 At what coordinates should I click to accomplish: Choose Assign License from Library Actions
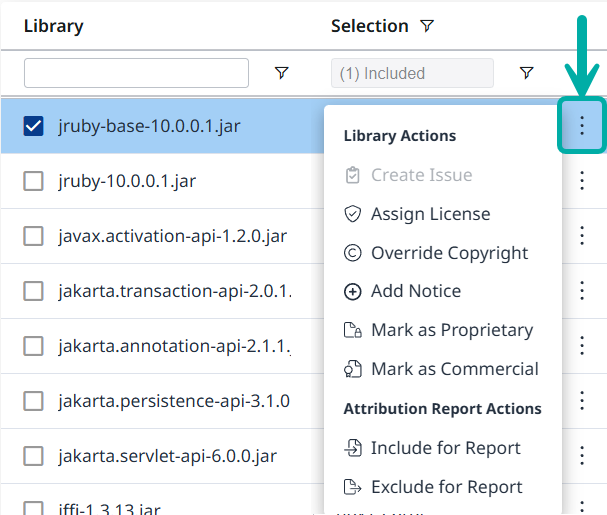(x=430, y=214)
